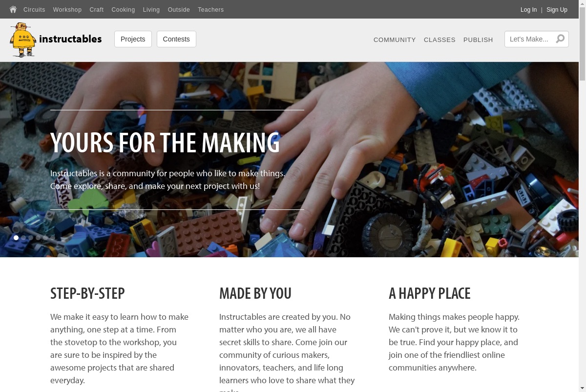The width and height of the screenshot is (586, 392).
Task: Open the Publish menu
Action: click(x=478, y=40)
